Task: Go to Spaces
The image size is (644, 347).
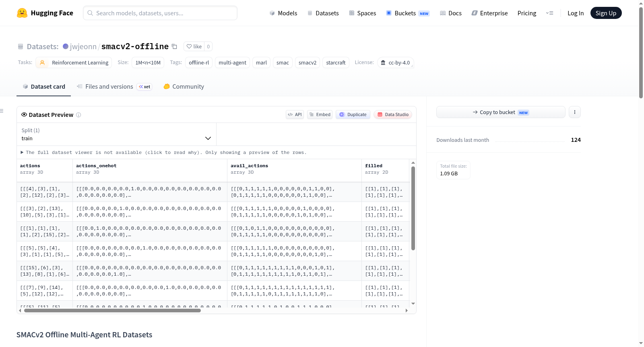Action: pyautogui.click(x=363, y=13)
